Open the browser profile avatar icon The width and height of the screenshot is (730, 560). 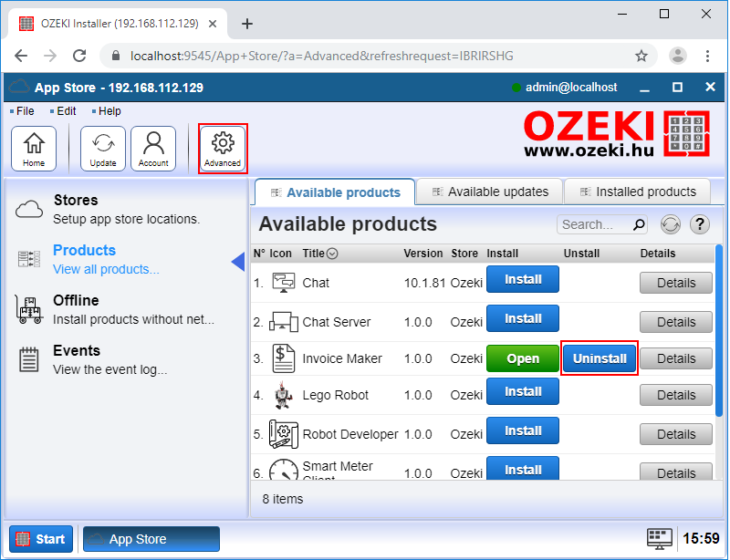tap(678, 56)
